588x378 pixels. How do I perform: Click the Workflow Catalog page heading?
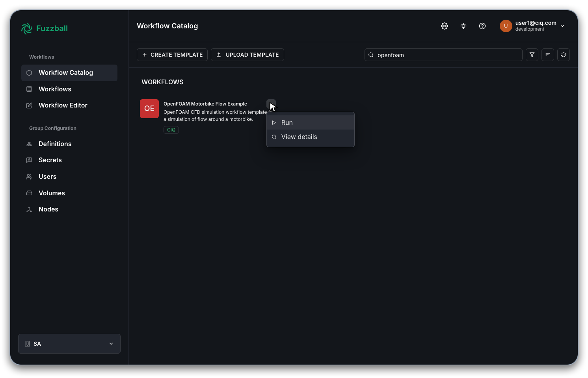(167, 26)
